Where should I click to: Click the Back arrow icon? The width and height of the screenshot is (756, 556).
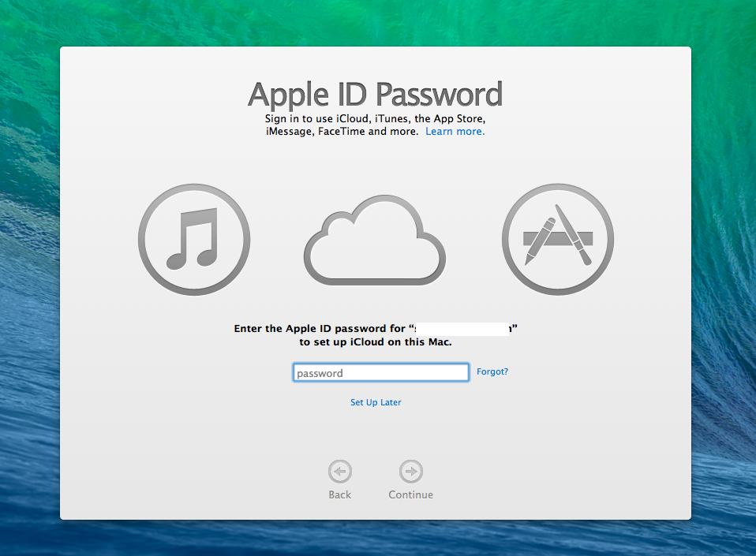point(340,471)
